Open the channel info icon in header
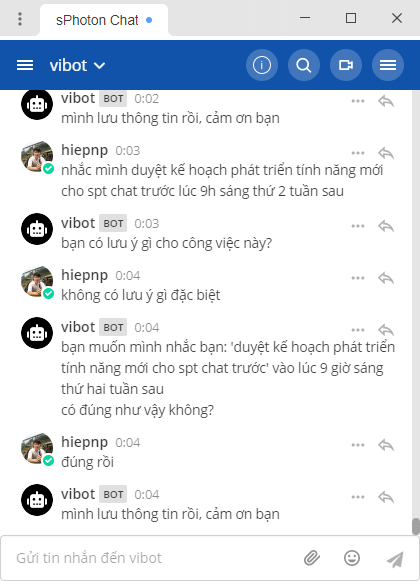Image resolution: width=420 pixels, height=581 pixels. 262,65
